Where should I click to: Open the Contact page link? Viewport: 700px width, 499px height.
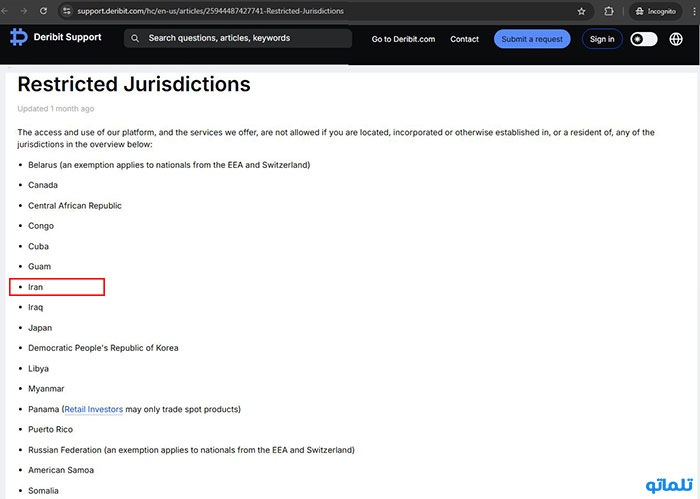pos(464,39)
